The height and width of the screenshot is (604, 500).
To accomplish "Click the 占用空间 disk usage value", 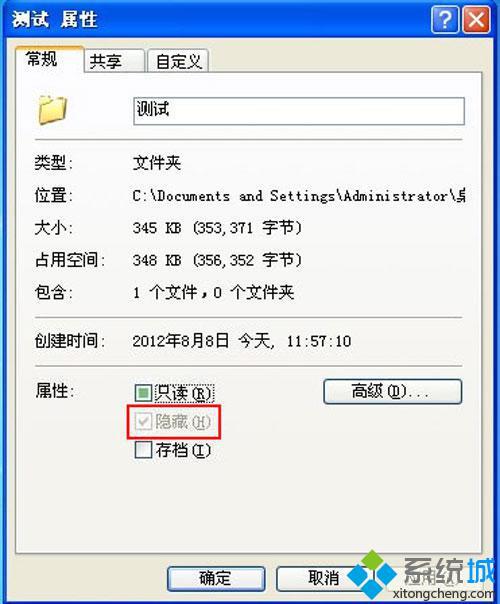I will coord(217,260).
